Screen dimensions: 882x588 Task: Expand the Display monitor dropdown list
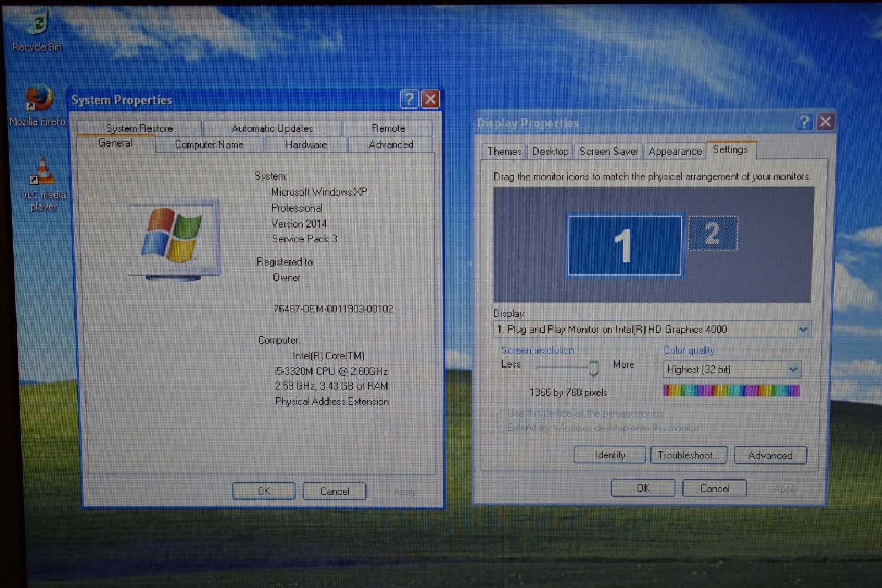(803, 330)
